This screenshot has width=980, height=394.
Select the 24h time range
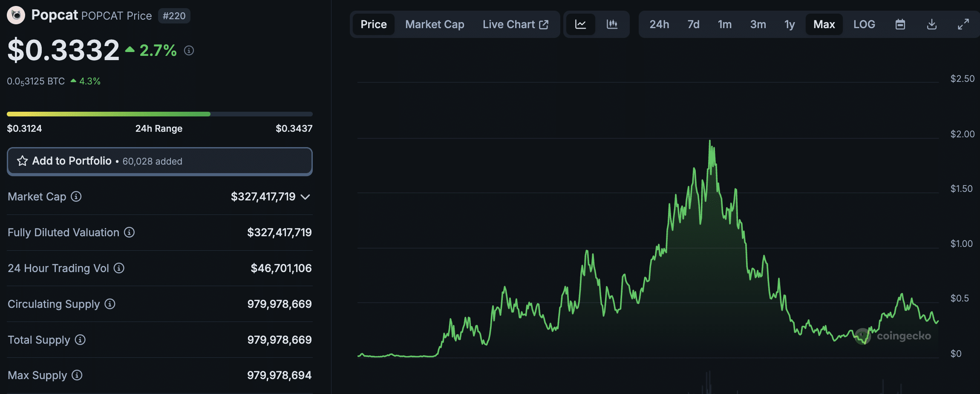pyautogui.click(x=659, y=24)
